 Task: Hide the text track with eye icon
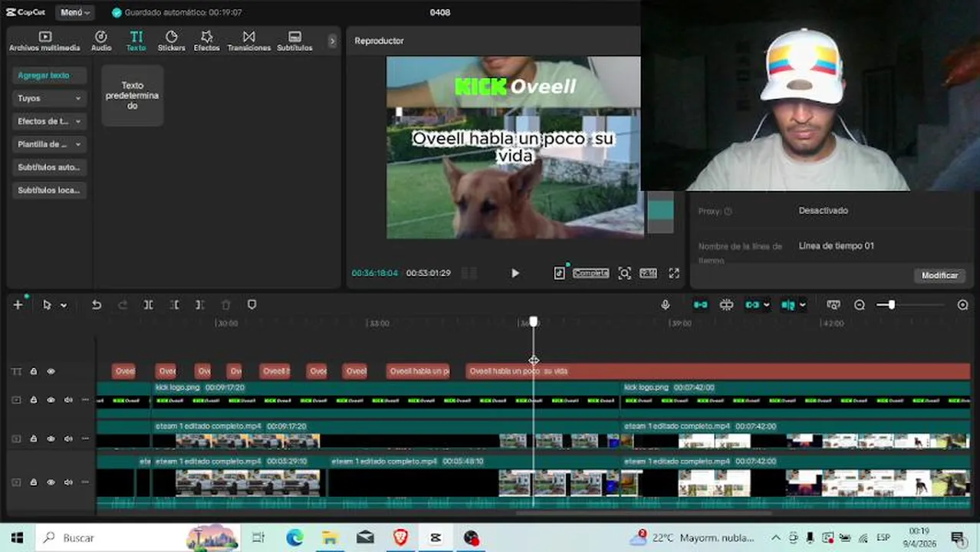[x=51, y=372]
